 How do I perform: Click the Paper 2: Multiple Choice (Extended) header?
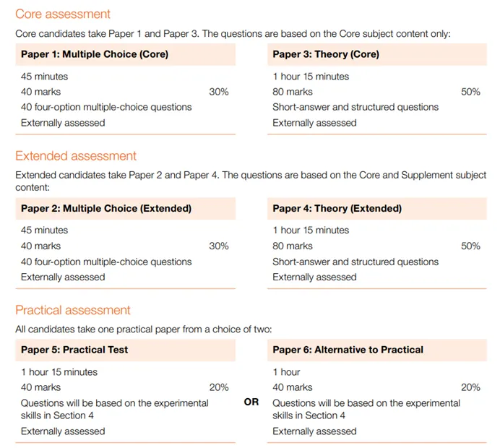106,209
